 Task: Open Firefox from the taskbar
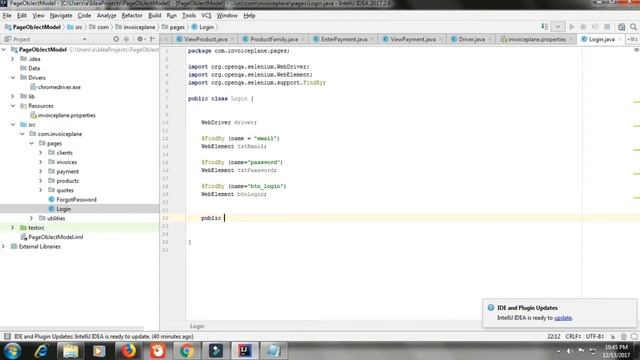(x=128, y=351)
